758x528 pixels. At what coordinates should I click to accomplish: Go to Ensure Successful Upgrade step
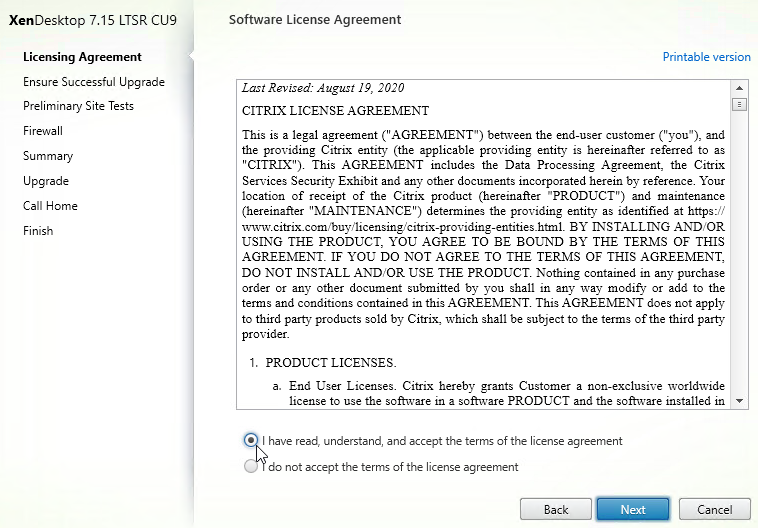click(94, 82)
